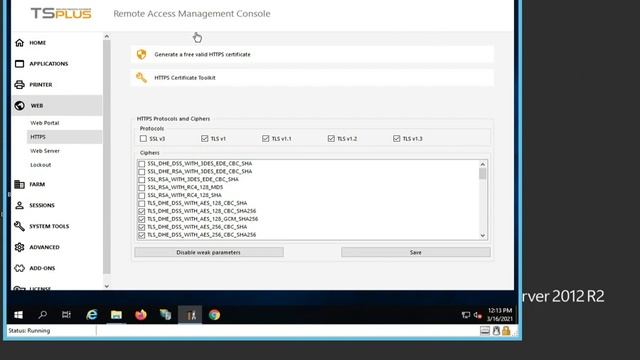The height and width of the screenshot is (360, 640).
Task: Open Task View on taskbar
Action: pyautogui.click(x=67, y=315)
